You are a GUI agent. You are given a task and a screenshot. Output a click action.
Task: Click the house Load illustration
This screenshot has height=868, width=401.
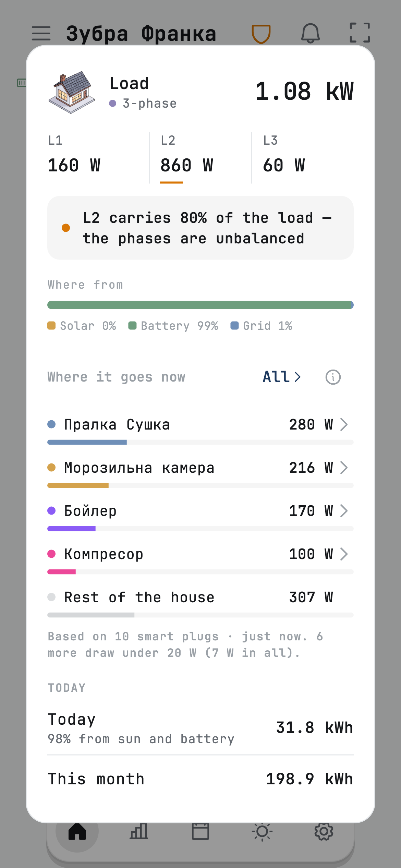(x=71, y=92)
